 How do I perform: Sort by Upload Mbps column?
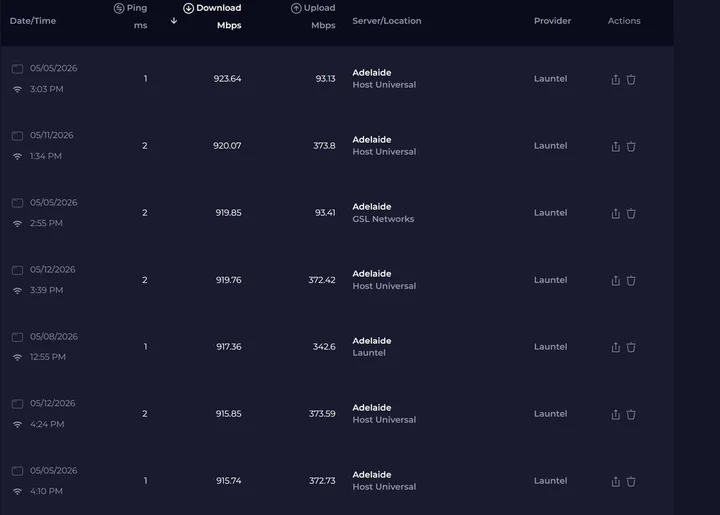tap(313, 17)
